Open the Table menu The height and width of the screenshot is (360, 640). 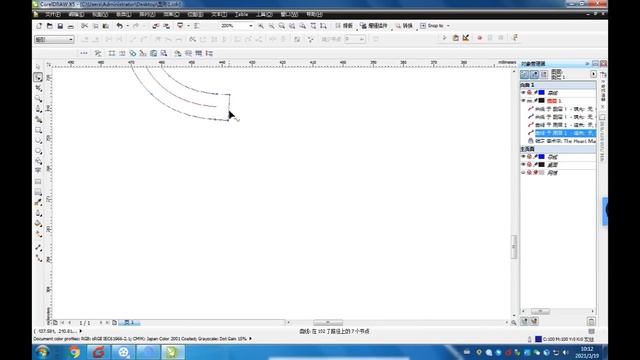[x=241, y=14]
